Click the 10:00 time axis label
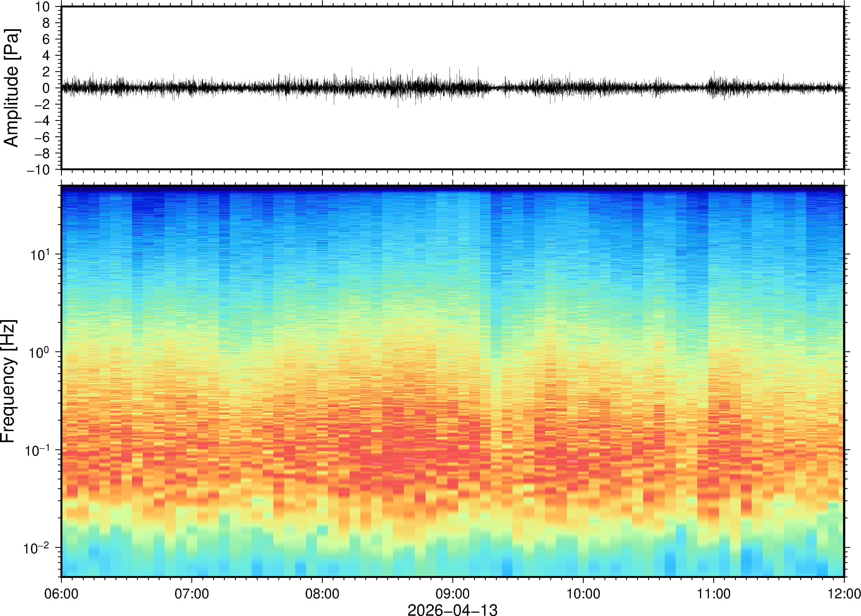861x616 pixels. tap(583, 593)
